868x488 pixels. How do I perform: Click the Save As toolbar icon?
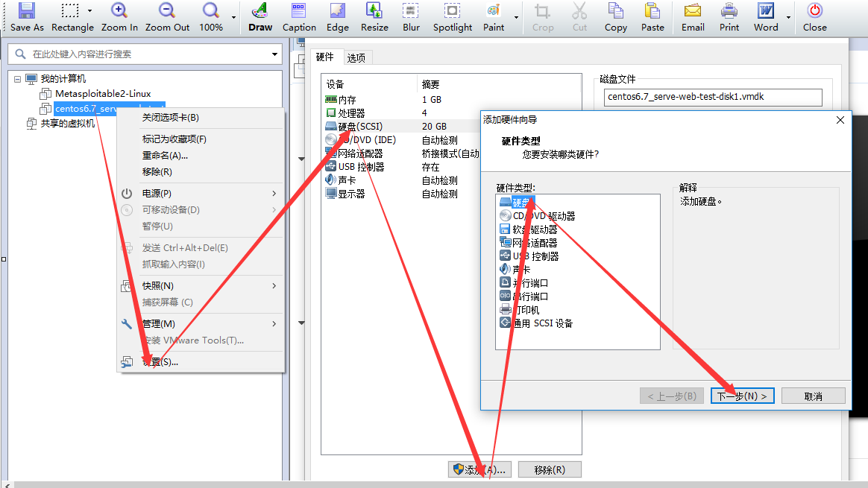27,17
